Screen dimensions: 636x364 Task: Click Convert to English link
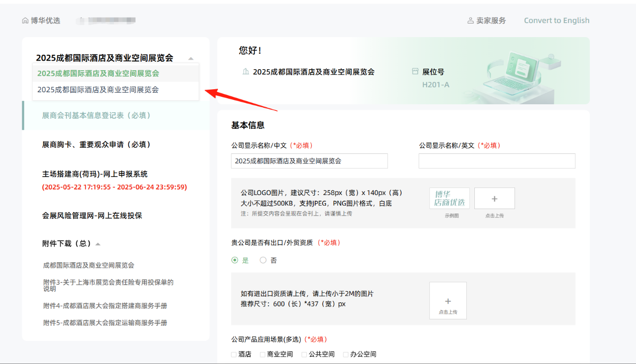pyautogui.click(x=556, y=21)
